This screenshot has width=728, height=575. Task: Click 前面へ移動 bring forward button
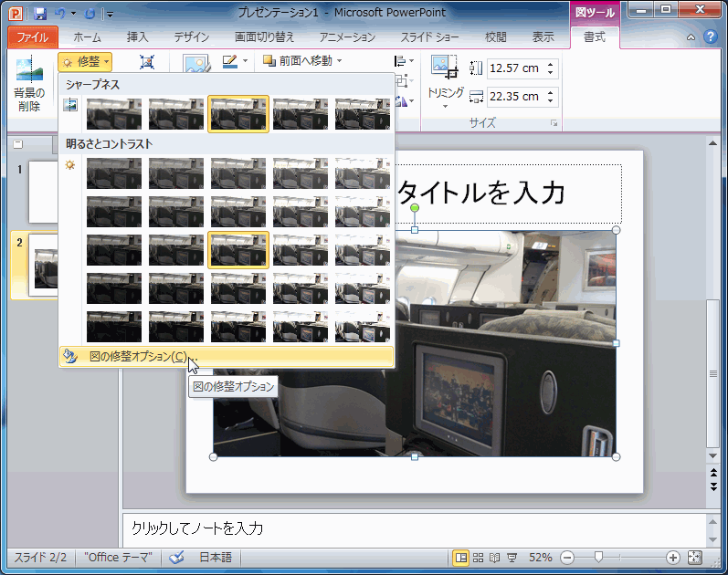[x=298, y=61]
